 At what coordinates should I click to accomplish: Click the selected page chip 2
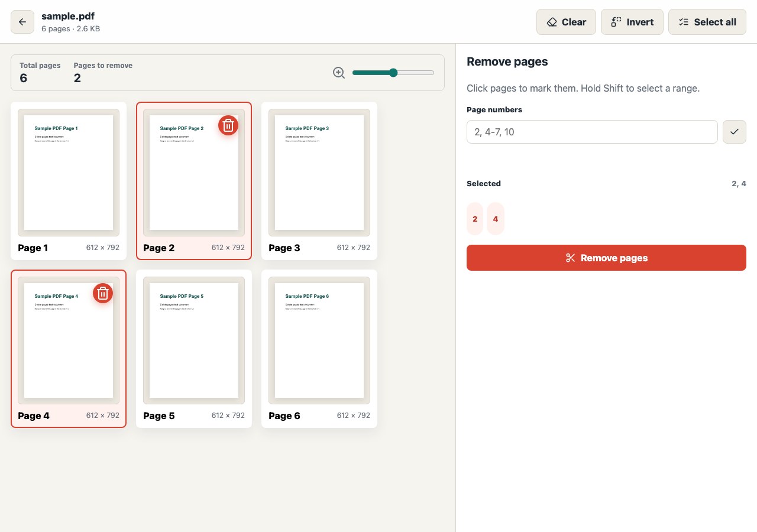click(475, 219)
